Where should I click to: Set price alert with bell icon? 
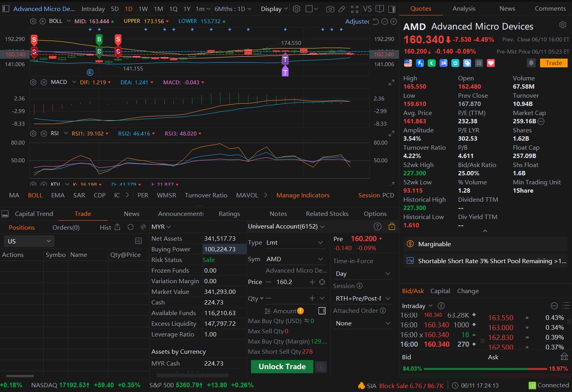pos(531,63)
